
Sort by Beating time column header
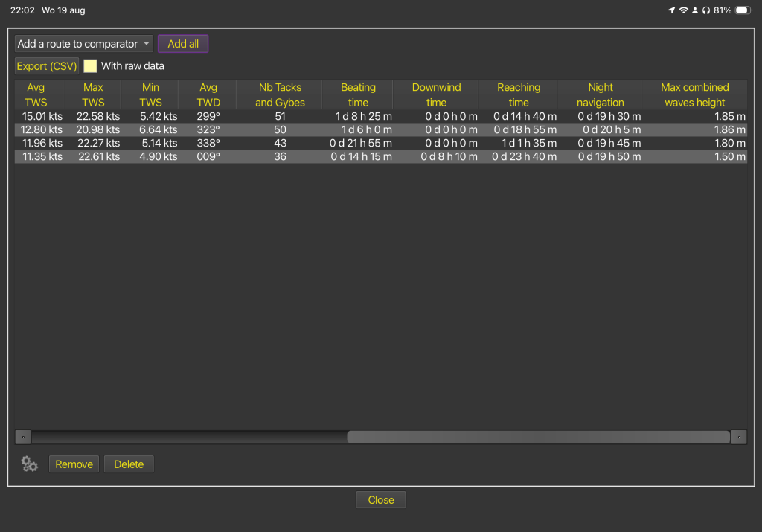click(x=358, y=94)
